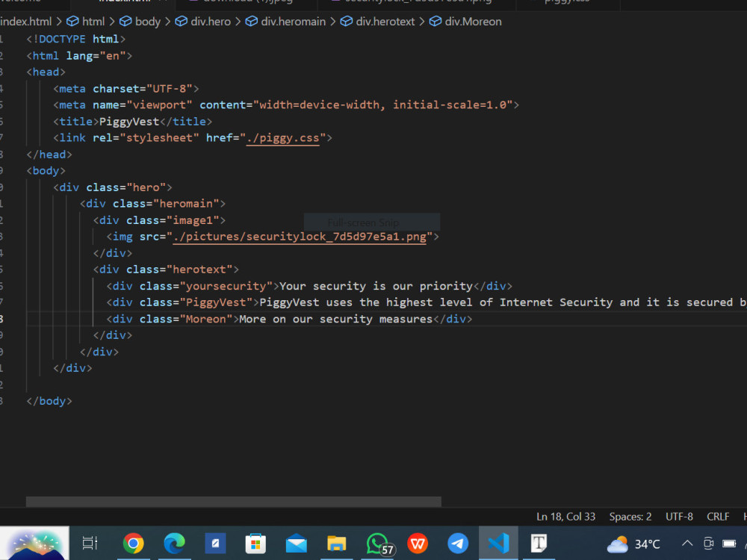Open the Microsoft Store taskbar icon

pos(255,544)
